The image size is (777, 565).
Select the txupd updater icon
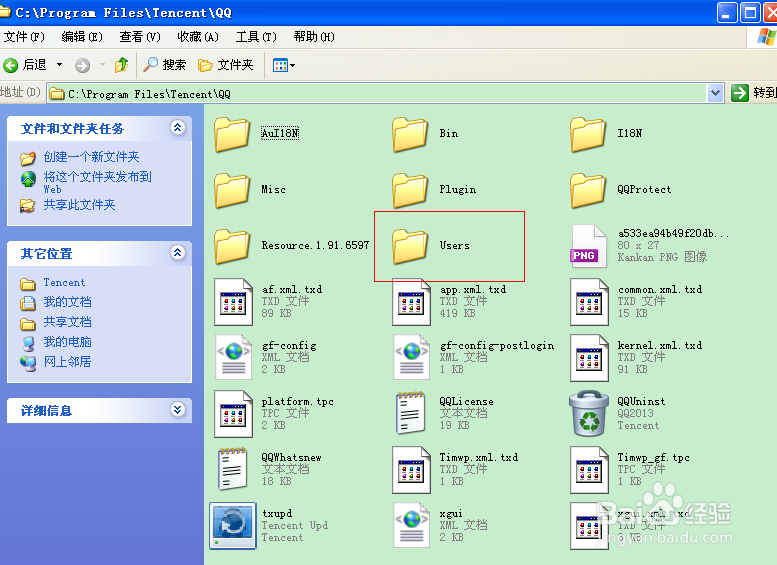click(x=233, y=525)
